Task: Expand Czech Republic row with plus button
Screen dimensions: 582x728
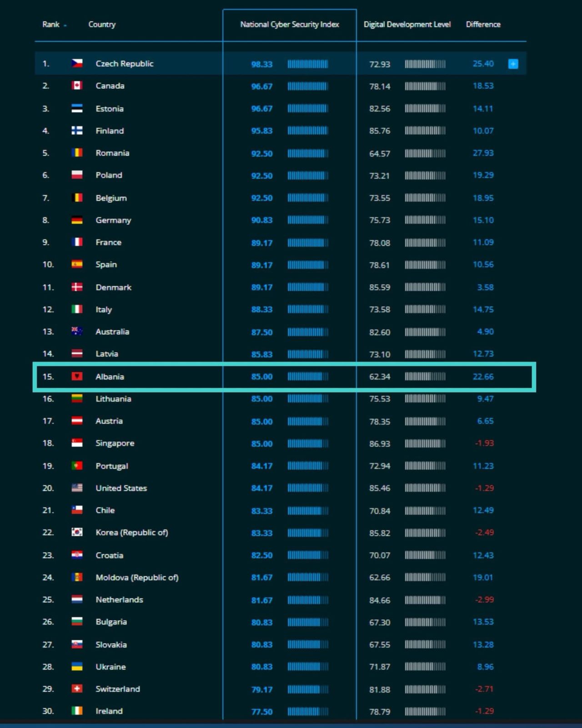Action: (x=513, y=64)
